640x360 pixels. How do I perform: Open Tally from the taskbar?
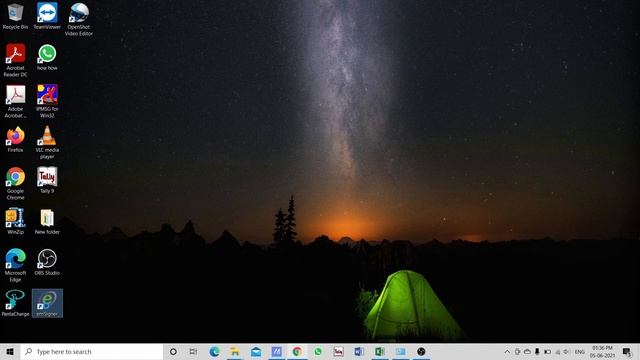pos(338,351)
